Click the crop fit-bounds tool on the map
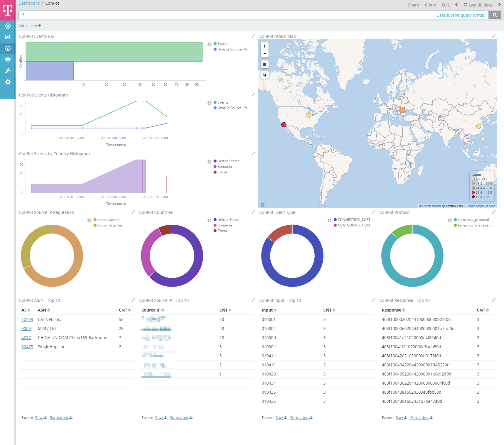504x445 pixels. (x=265, y=75)
